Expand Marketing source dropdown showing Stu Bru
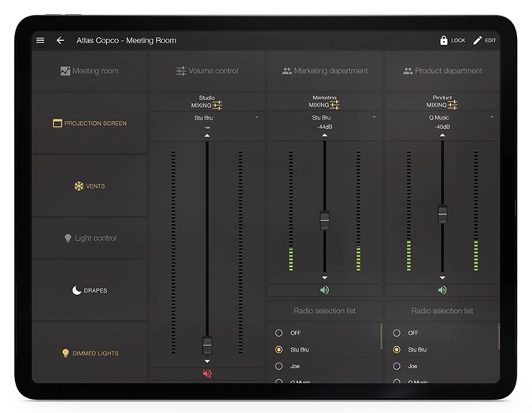The height and width of the screenshot is (413, 532). click(325, 117)
